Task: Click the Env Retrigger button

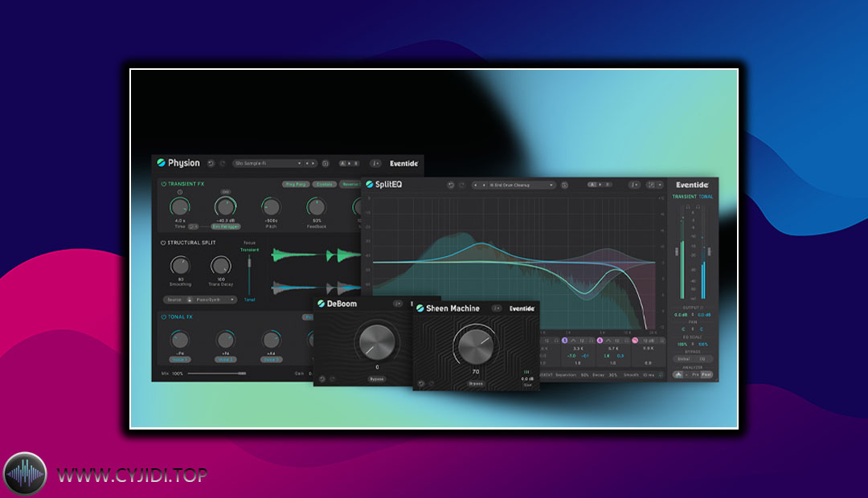Action: (225, 227)
